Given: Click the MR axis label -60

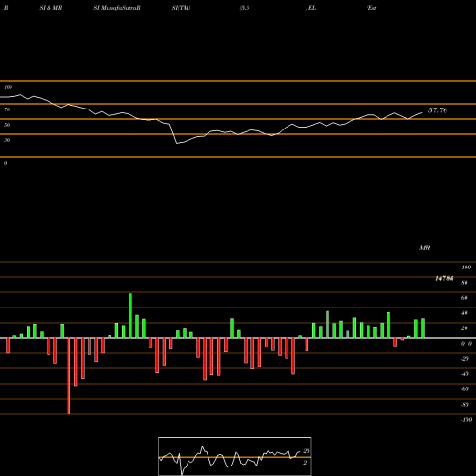Looking at the screenshot, I should pyautogui.click(x=465, y=389).
